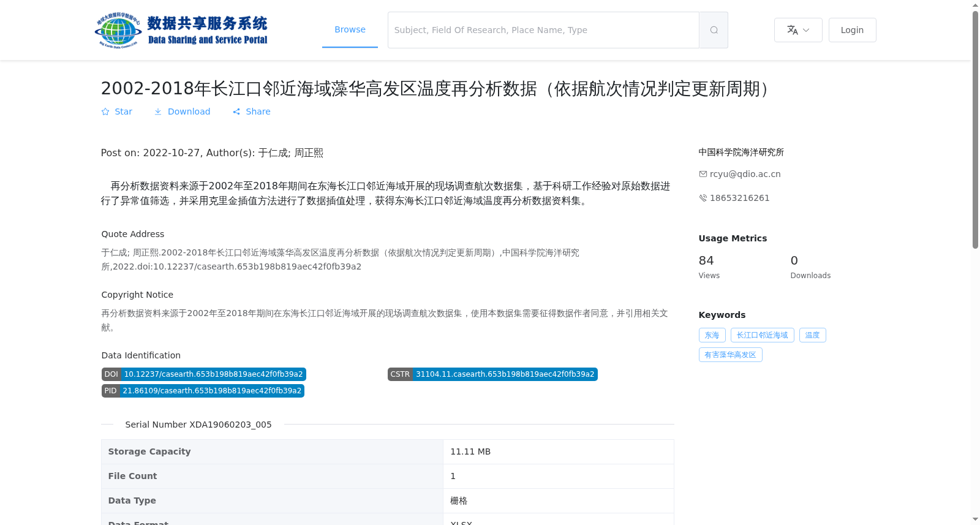Click the 中国科学院海洋研究所 organization name
Image resolution: width=980 pixels, height=525 pixels.
tap(741, 152)
